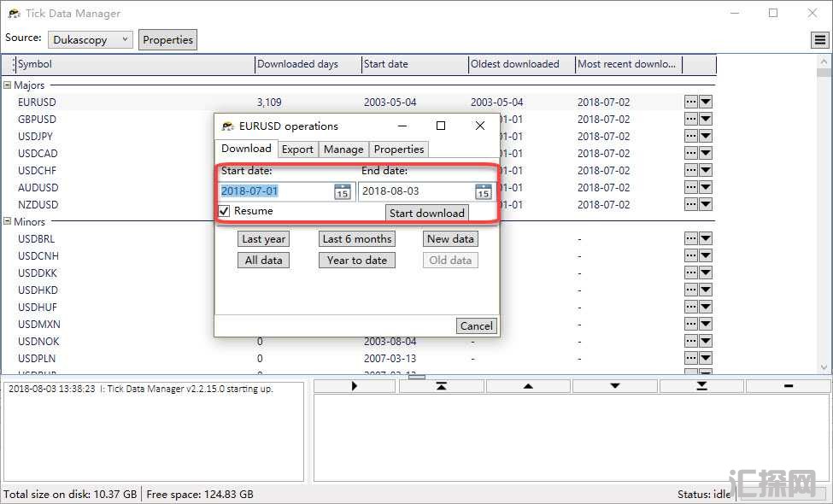Open the Dukascopy source dropdown
833x504 pixels.
tap(91, 39)
